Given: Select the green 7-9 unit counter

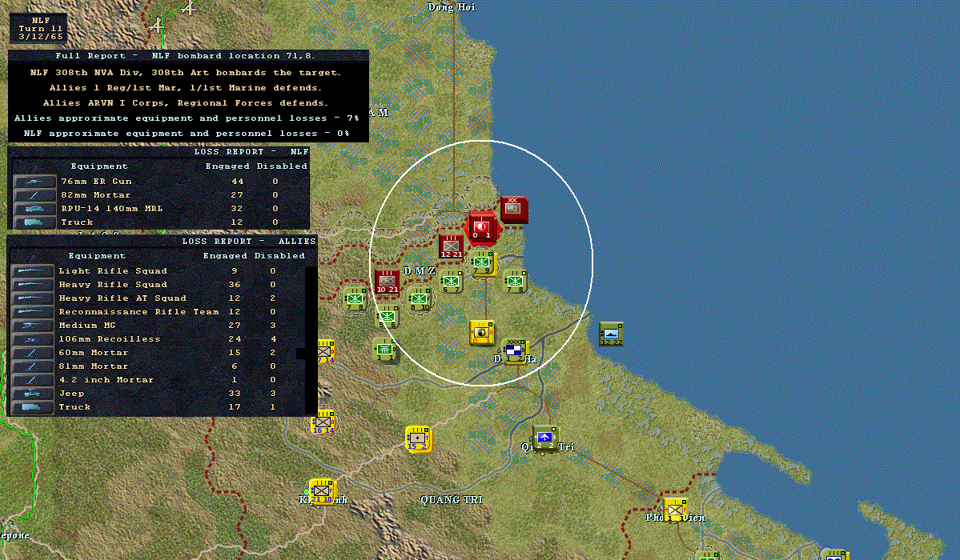Looking at the screenshot, I should tap(483, 263).
